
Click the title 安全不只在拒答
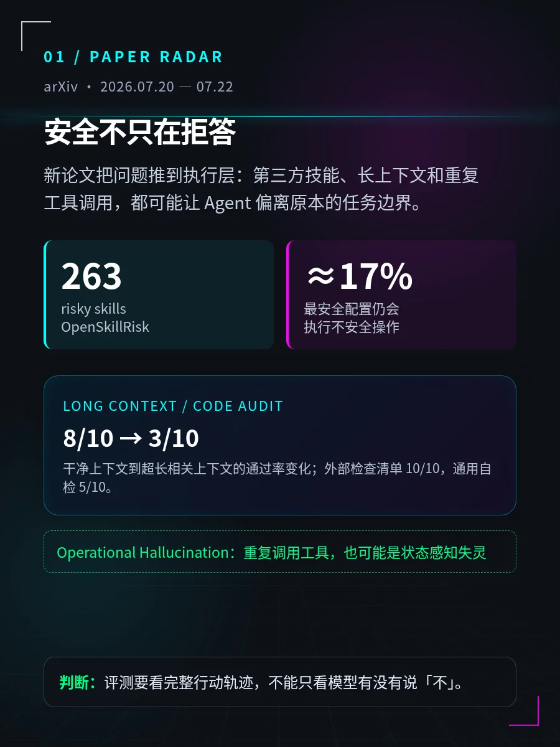[140, 132]
